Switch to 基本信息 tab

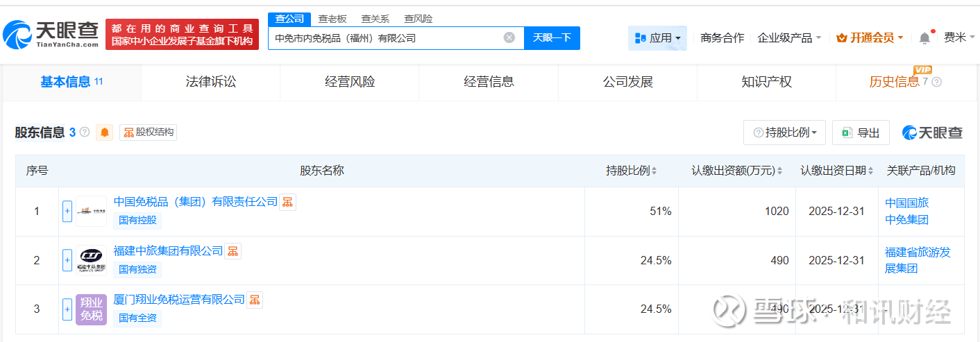(71, 82)
